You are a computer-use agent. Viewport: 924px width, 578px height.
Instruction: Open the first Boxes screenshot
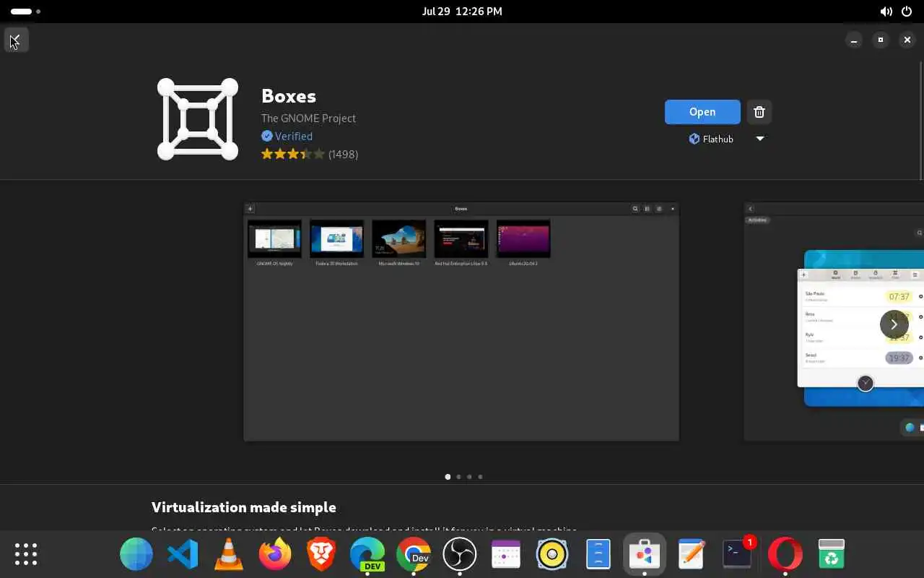pyautogui.click(x=461, y=322)
